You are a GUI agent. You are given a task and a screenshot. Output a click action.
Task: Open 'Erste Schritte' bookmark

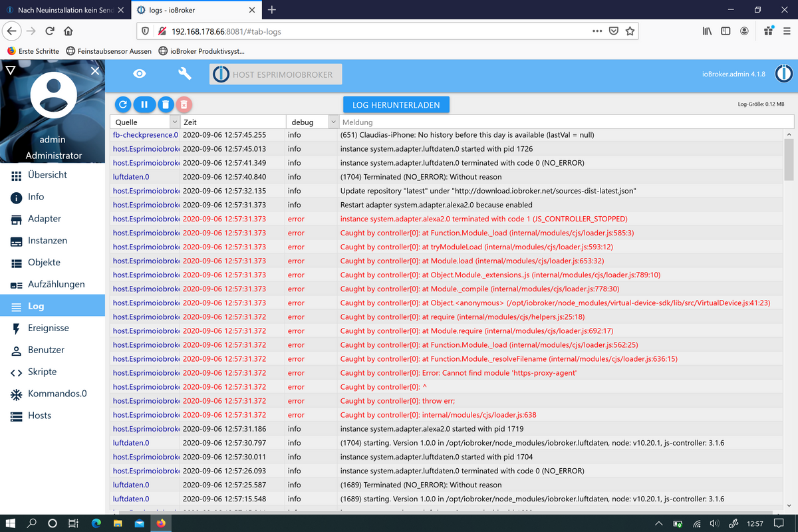tap(33, 51)
